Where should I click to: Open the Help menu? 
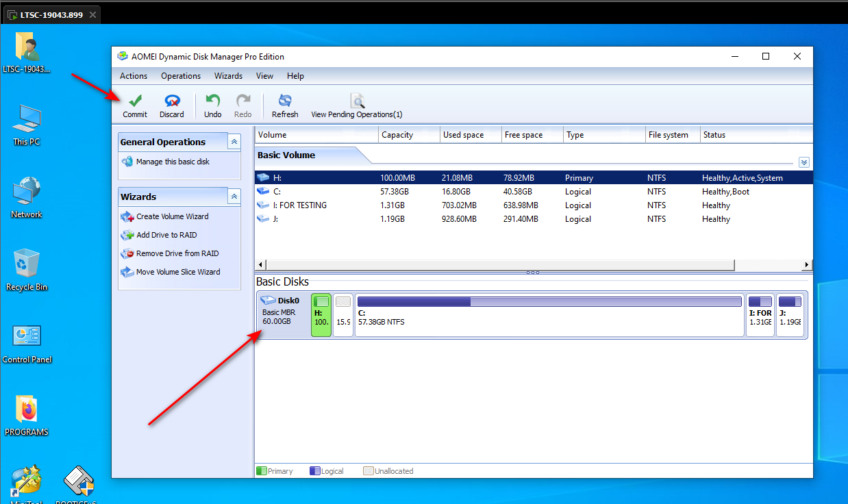[x=295, y=76]
